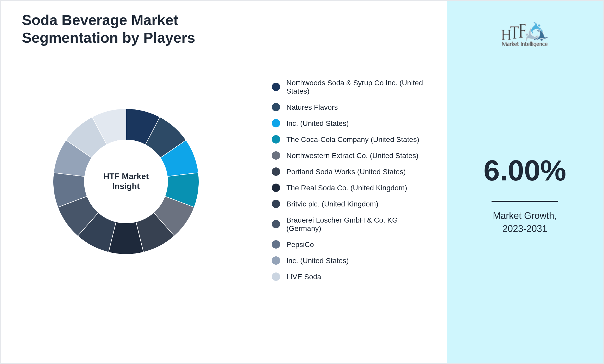Click the 'Market Growth, 2023-2031' caption
The width and height of the screenshot is (604, 364).
coord(525,222)
